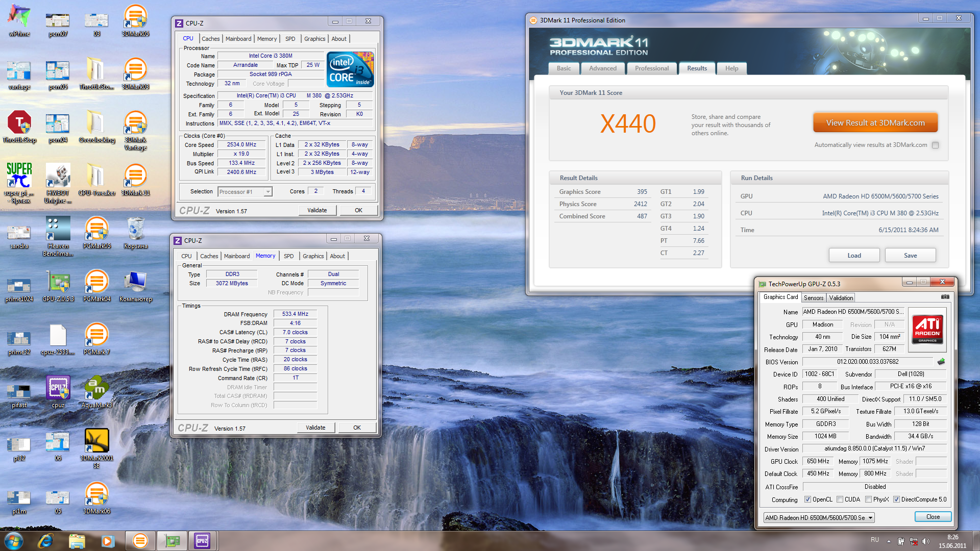This screenshot has height=551, width=980.
Task: Click View Result at 3DMark.com button
Action: coord(875,123)
